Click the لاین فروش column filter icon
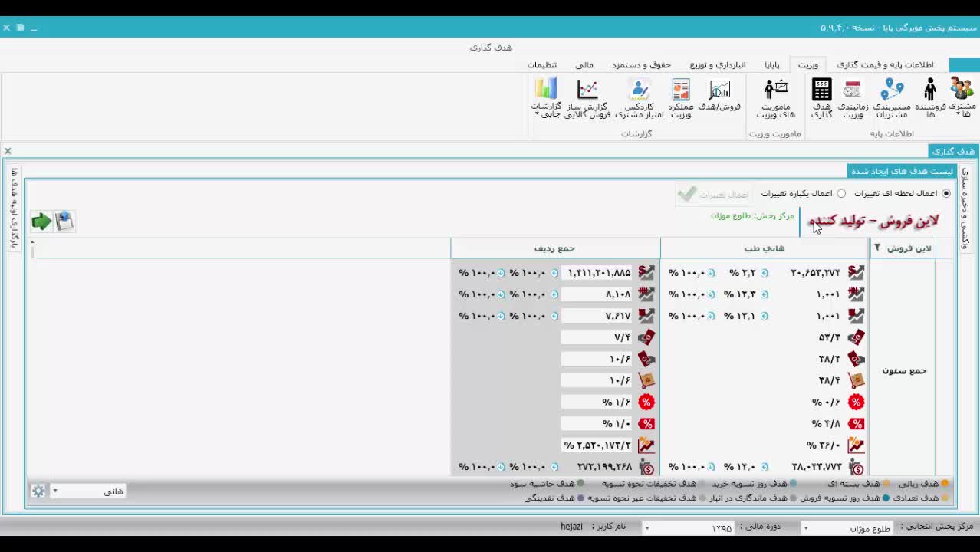 pyautogui.click(x=877, y=248)
